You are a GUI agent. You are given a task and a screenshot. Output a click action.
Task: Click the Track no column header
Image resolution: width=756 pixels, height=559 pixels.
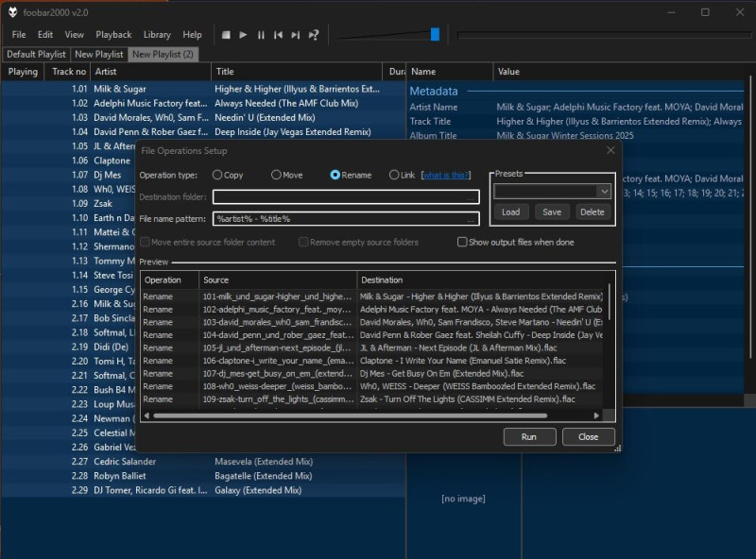tap(68, 72)
